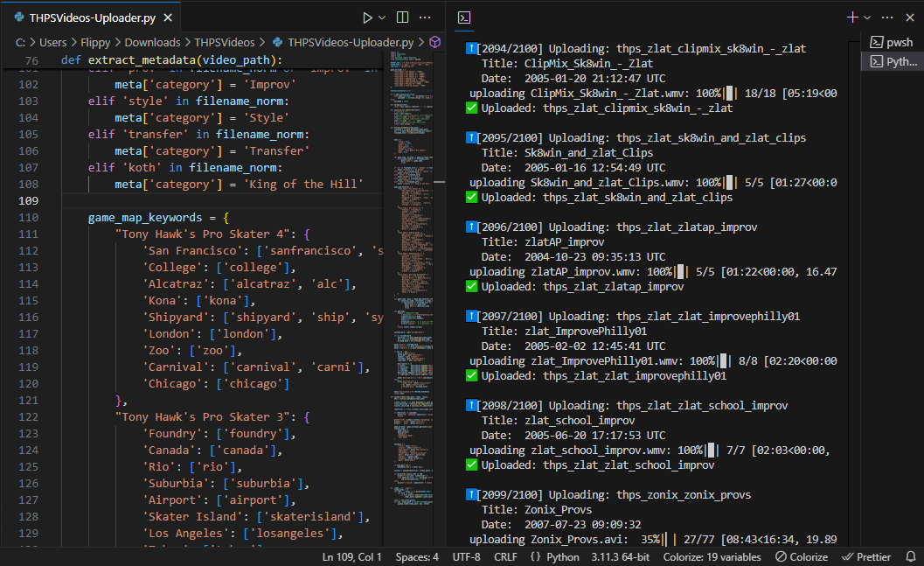Click the Python file icon in the tab
The height and width of the screenshot is (566, 924).
coord(19,17)
